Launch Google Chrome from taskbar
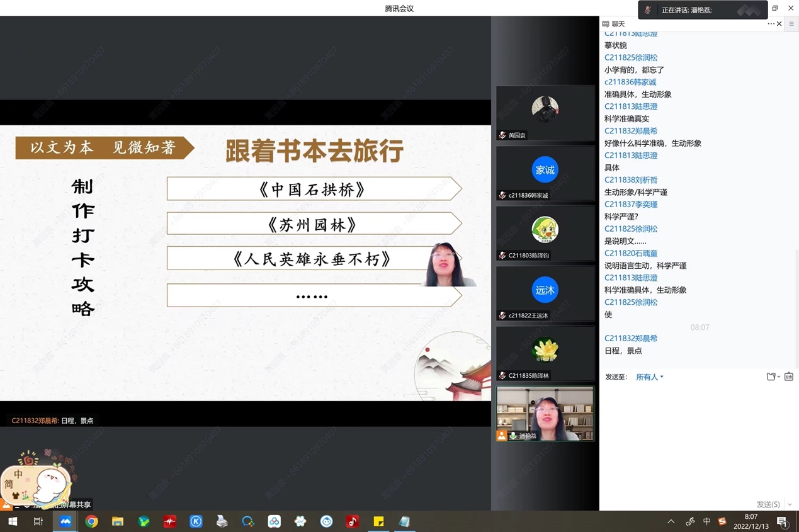This screenshot has height=532, width=799. click(x=92, y=521)
